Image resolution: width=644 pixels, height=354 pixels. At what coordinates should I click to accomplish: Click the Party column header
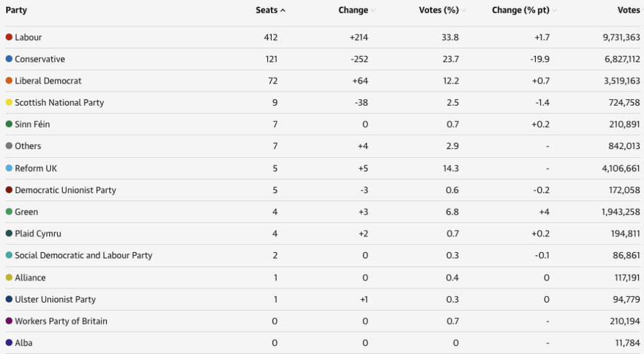click(x=16, y=10)
